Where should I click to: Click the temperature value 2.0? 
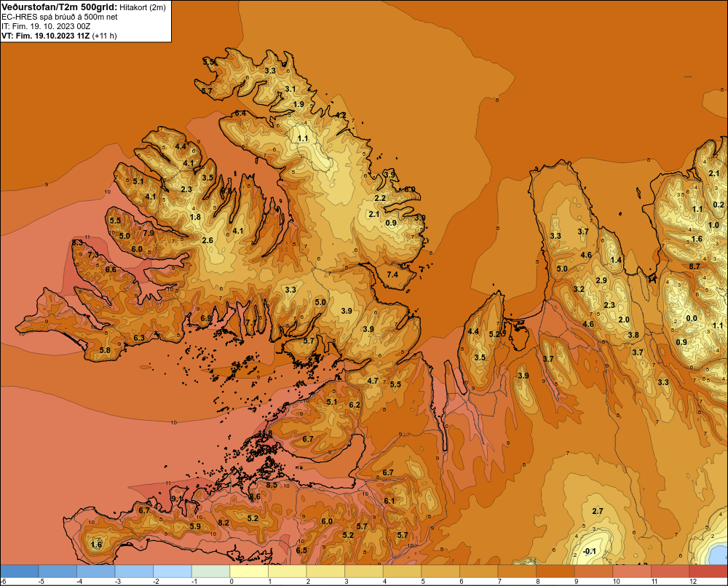point(624,320)
